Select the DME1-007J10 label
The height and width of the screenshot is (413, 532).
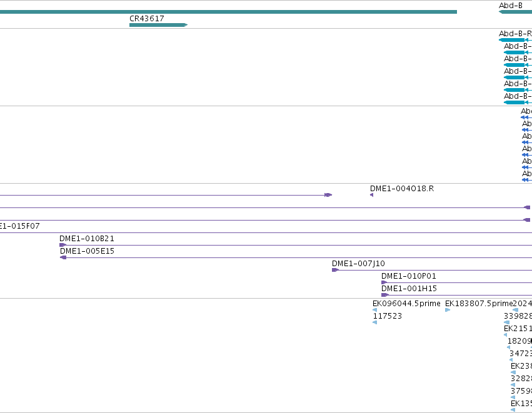358,264
